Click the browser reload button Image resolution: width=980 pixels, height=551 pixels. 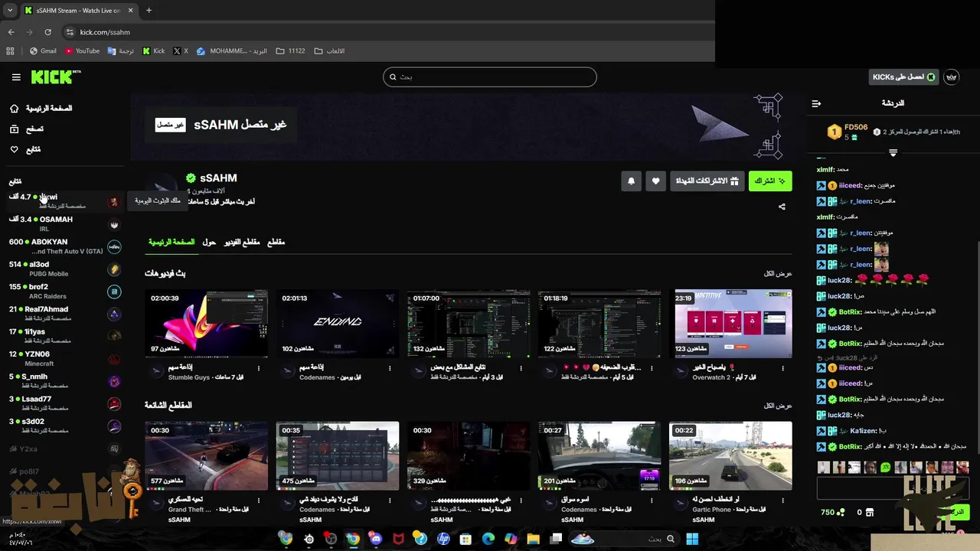coord(47,32)
